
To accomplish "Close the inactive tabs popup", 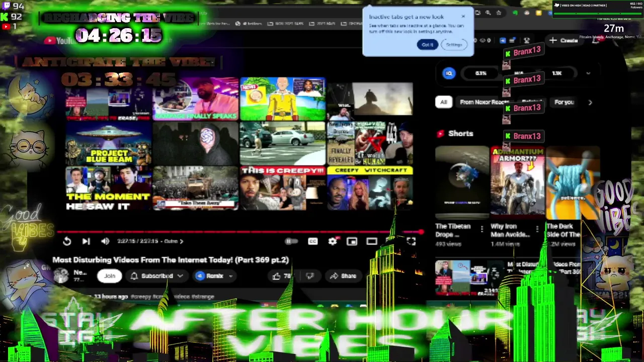I will tap(463, 17).
